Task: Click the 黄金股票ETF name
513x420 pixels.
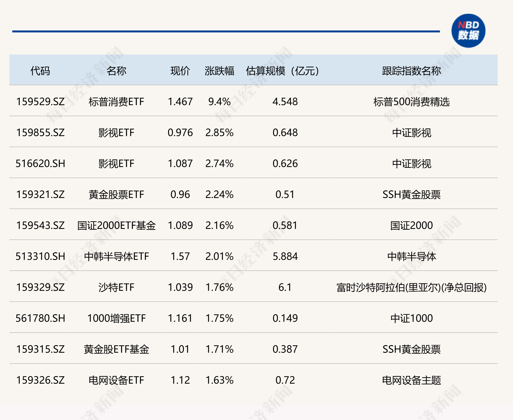Action: [x=116, y=195]
